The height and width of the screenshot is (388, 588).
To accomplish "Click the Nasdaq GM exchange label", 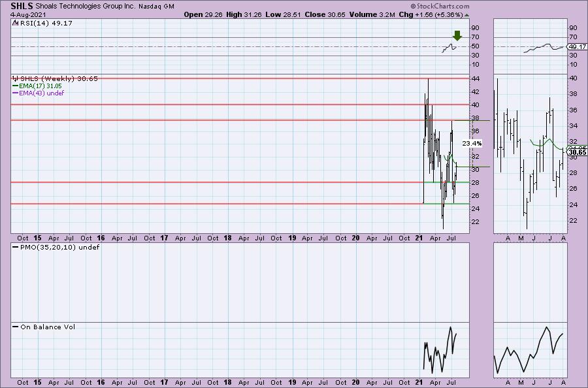I will click(156, 7).
